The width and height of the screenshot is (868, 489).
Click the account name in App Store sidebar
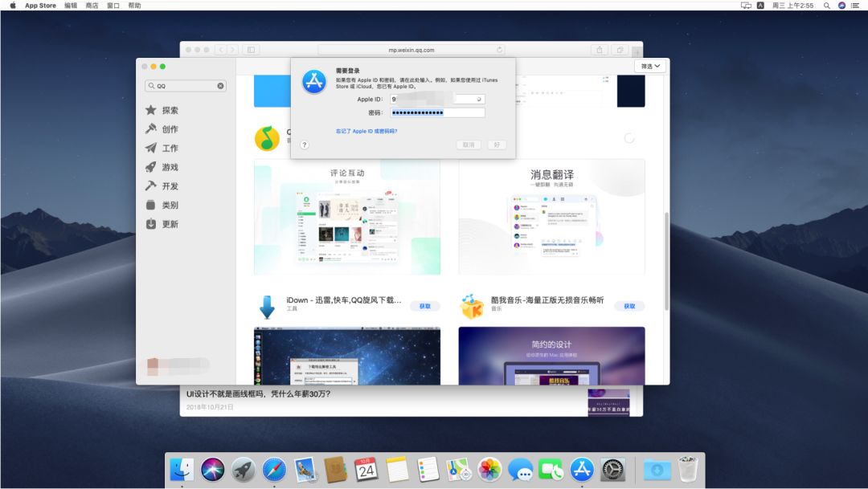pyautogui.click(x=177, y=365)
